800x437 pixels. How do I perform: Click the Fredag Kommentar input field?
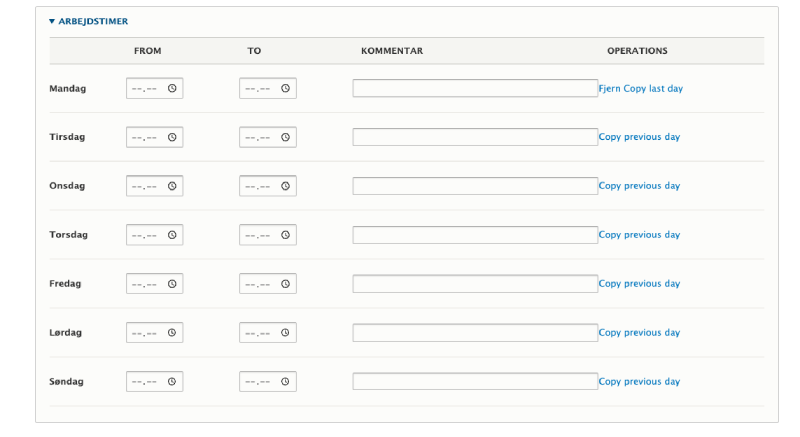click(x=475, y=284)
